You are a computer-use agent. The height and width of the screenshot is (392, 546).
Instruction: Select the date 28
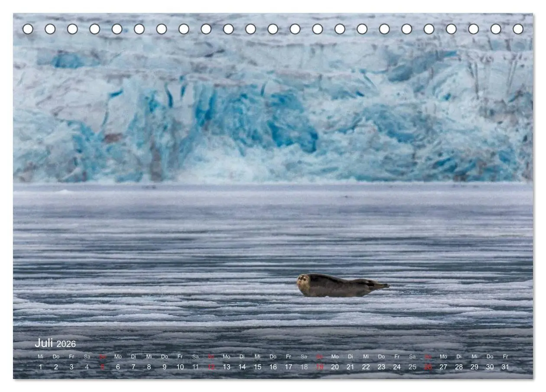pyautogui.click(x=459, y=367)
